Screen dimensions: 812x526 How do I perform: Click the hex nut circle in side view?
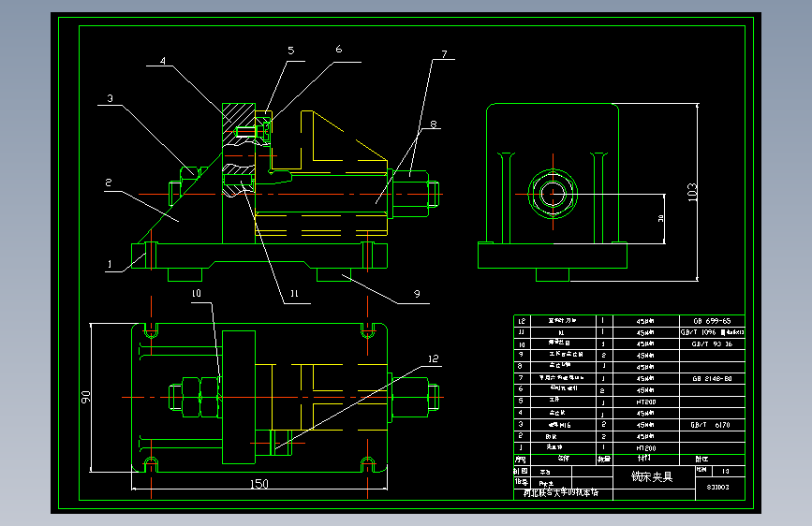(x=553, y=194)
